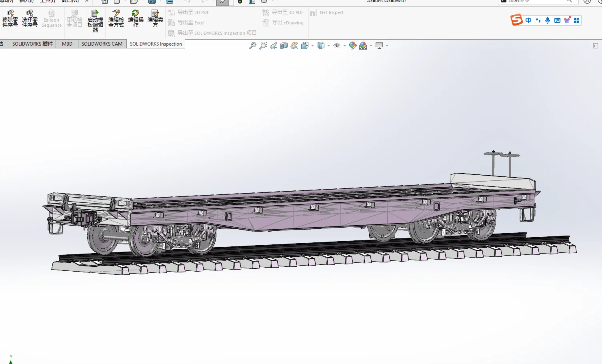Click the Section View icon

284,46
